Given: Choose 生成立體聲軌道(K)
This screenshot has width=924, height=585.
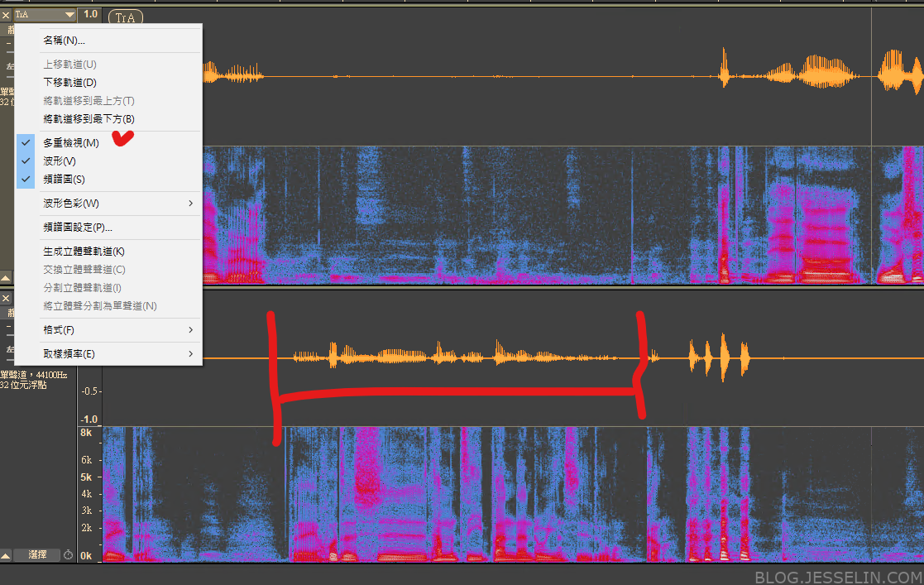Looking at the screenshot, I should tap(108, 252).
